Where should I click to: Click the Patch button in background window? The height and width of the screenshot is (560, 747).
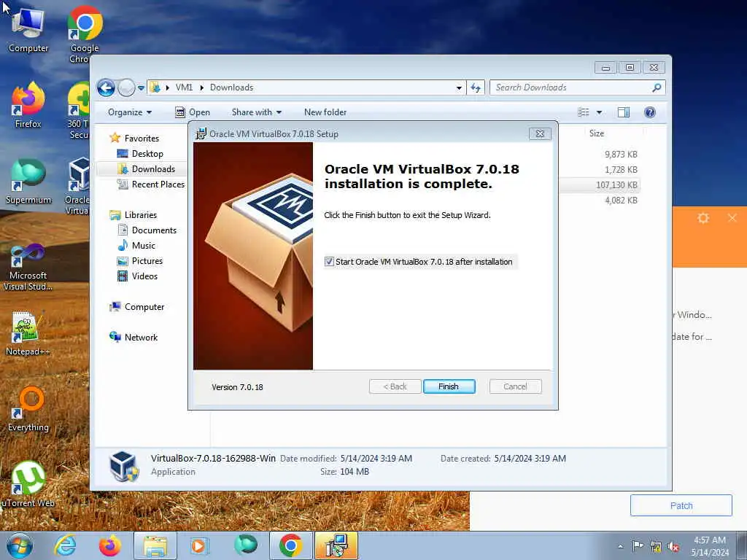pos(681,506)
